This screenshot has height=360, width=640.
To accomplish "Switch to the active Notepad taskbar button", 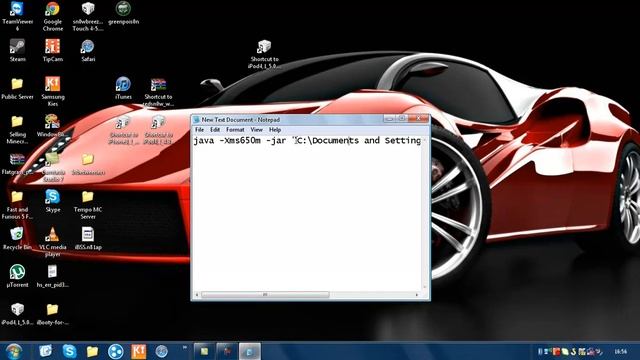I will 249,351.
